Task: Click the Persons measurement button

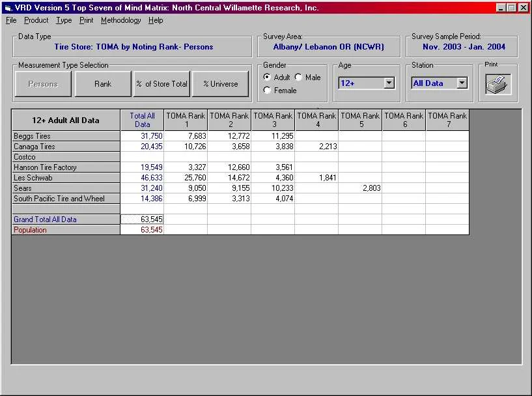Action: click(x=43, y=84)
